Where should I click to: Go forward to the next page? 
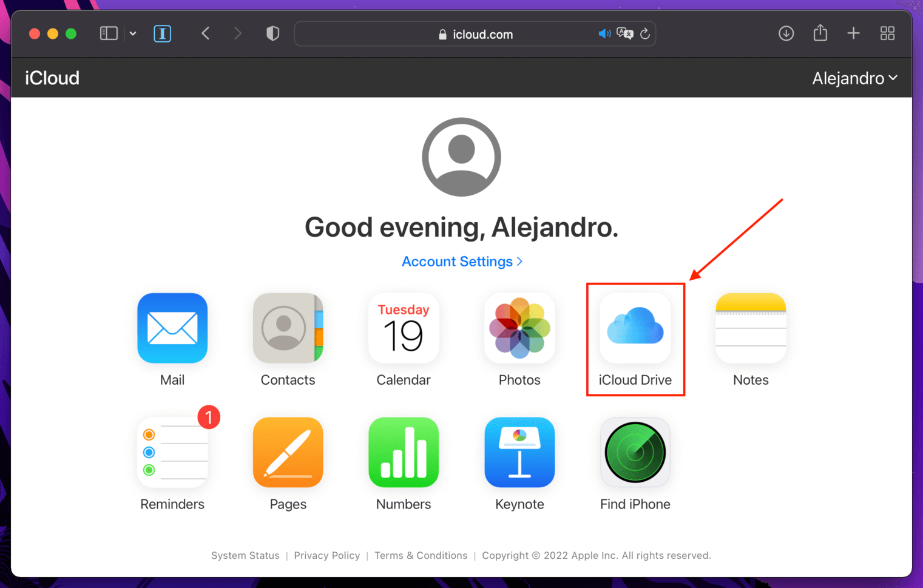237,33
